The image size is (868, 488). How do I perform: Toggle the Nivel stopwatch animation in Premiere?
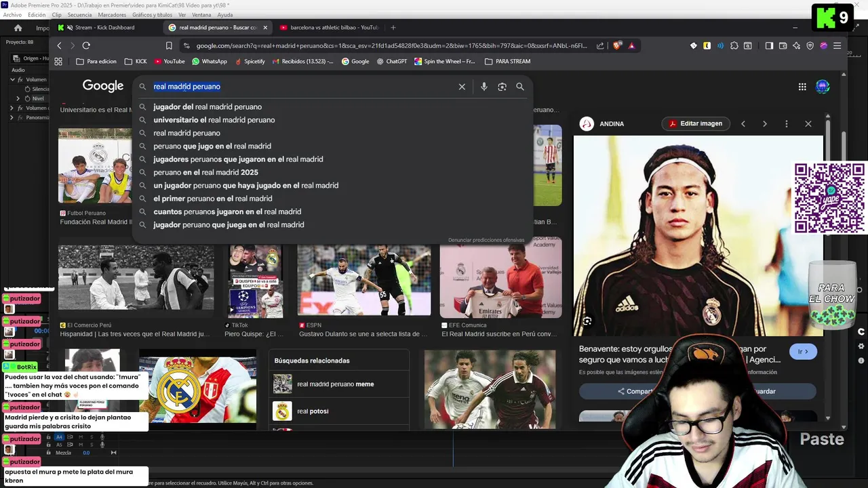point(28,98)
